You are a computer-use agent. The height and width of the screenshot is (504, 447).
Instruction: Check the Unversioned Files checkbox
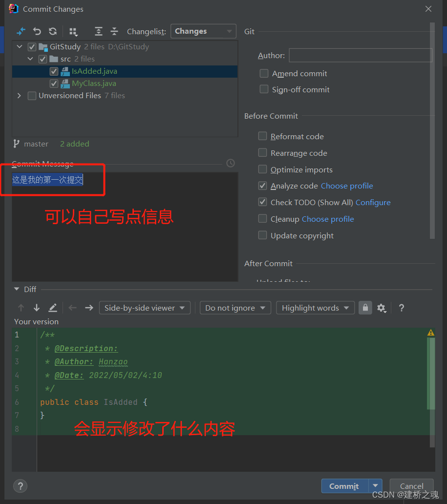click(x=32, y=96)
